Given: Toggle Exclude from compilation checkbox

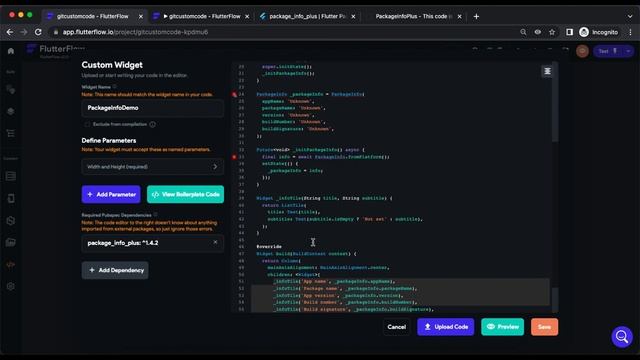Looking at the screenshot, I should tap(87, 124).
